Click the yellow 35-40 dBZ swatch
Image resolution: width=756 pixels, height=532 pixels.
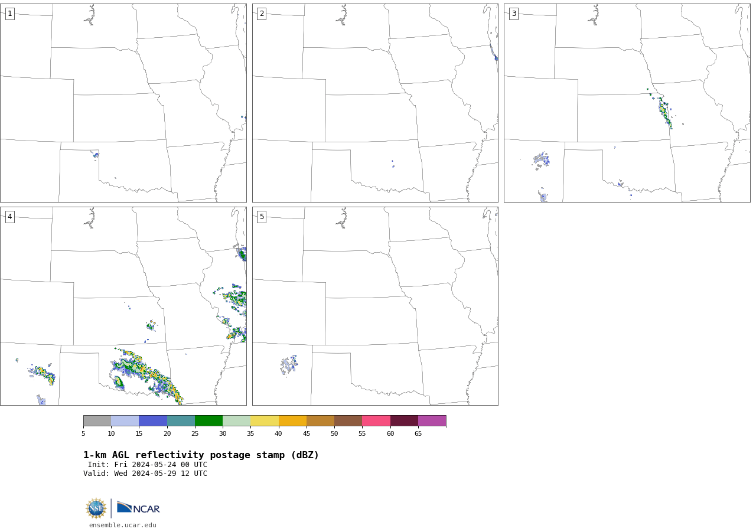pos(265,420)
